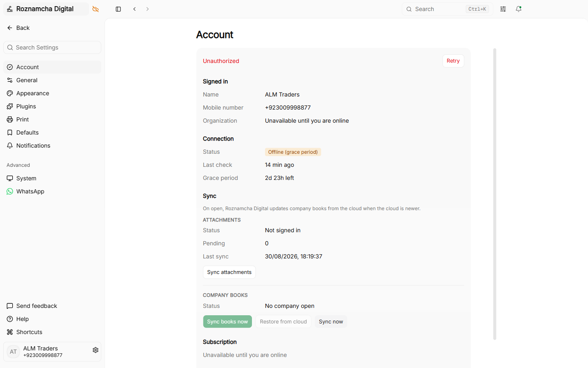Click the Print printer icon

tap(10, 119)
